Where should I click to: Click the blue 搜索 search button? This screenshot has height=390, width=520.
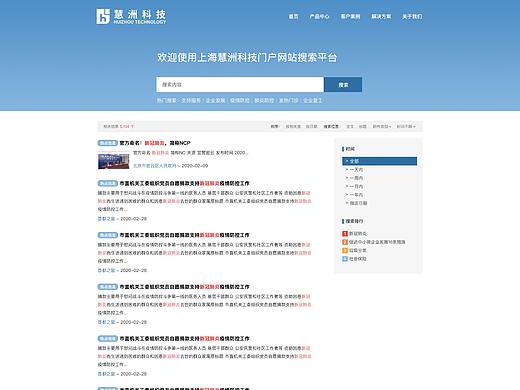[x=343, y=85]
